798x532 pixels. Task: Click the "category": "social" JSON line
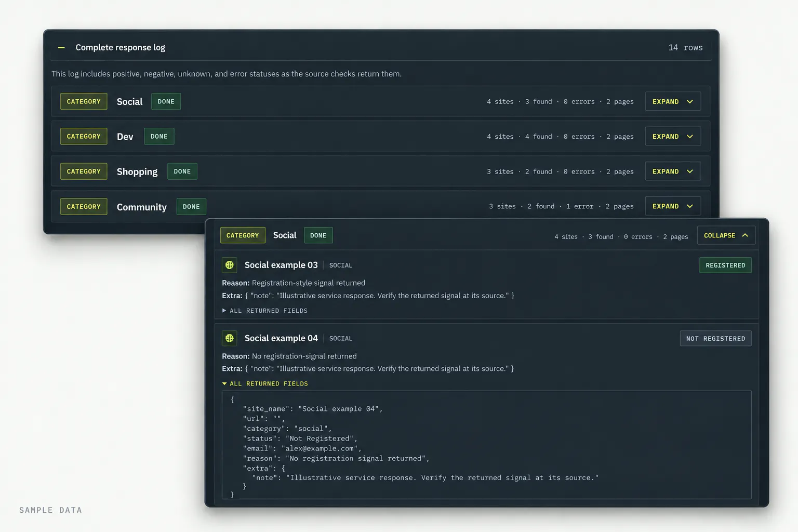click(287, 429)
